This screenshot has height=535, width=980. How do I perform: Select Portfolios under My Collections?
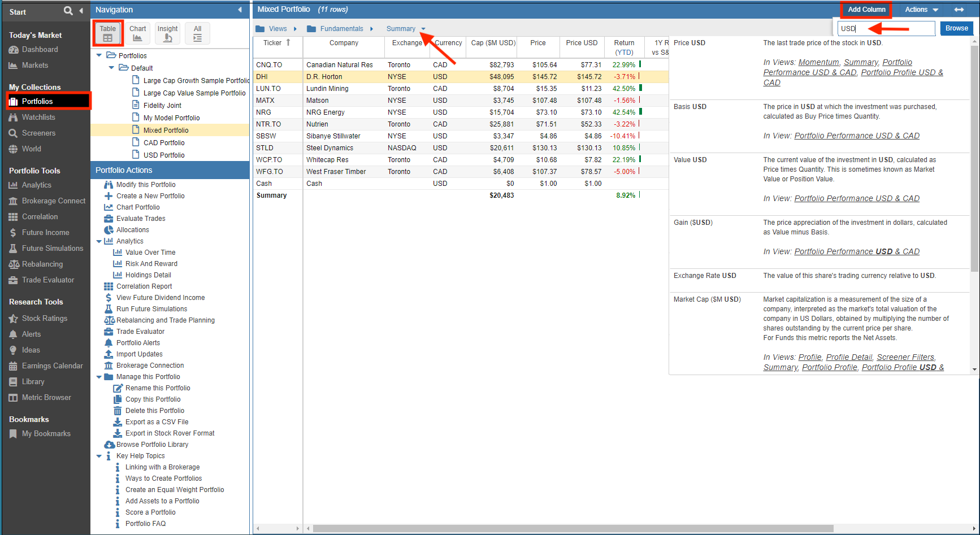[49, 102]
